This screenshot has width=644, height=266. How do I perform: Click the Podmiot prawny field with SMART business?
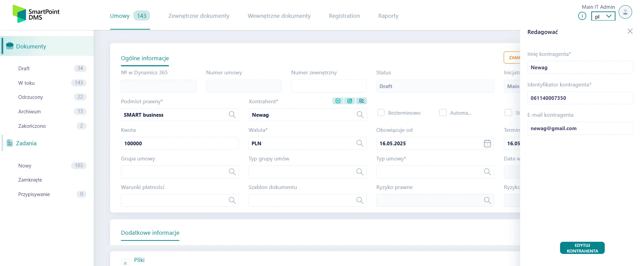pyautogui.click(x=180, y=115)
